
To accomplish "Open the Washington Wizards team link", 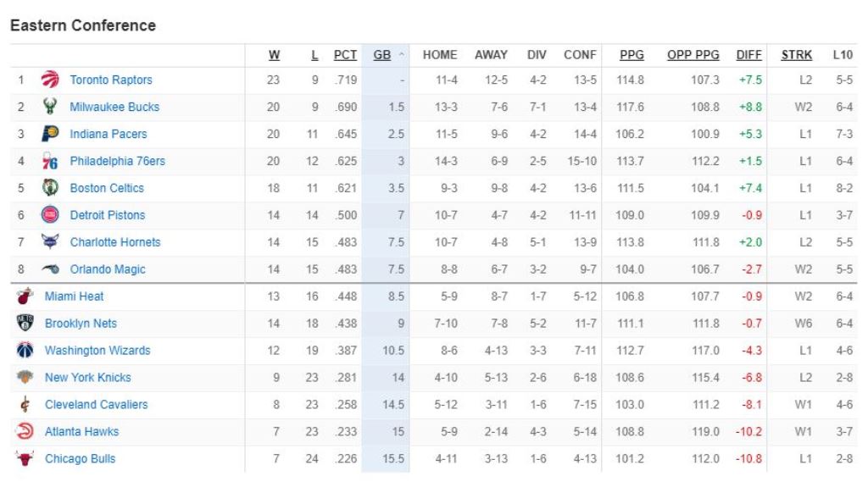I will coord(97,351).
